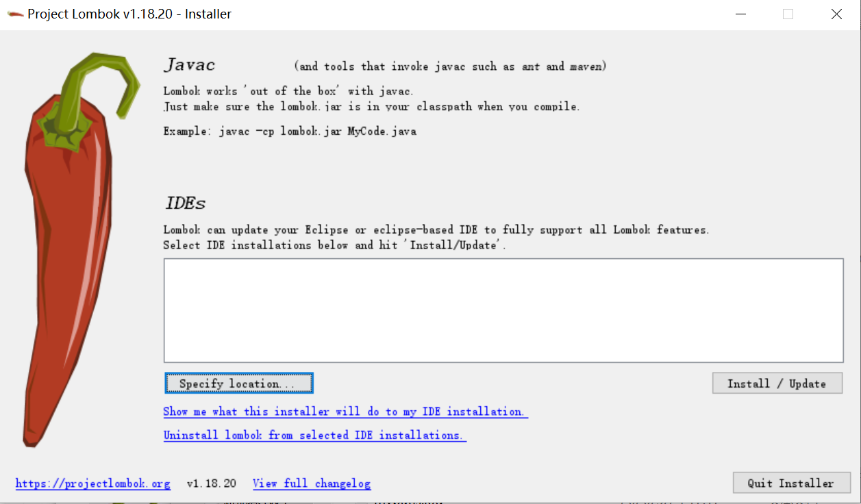The image size is (861, 504).
Task: Quit the installer with Quit Installer button
Action: (x=791, y=483)
